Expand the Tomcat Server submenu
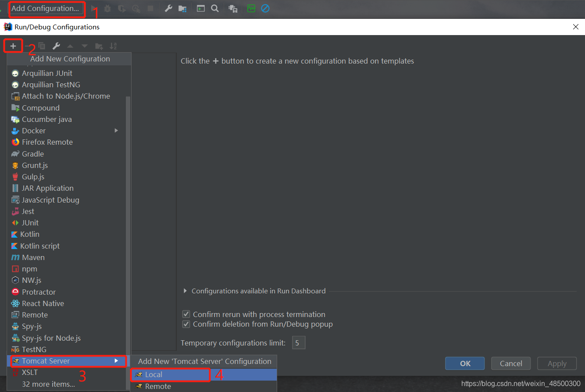The image size is (585, 392). pyautogui.click(x=67, y=361)
